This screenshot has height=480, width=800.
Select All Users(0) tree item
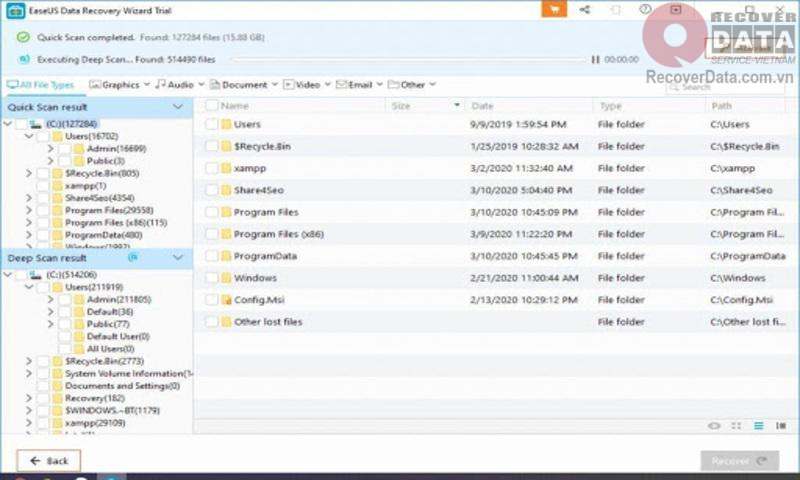click(x=110, y=349)
